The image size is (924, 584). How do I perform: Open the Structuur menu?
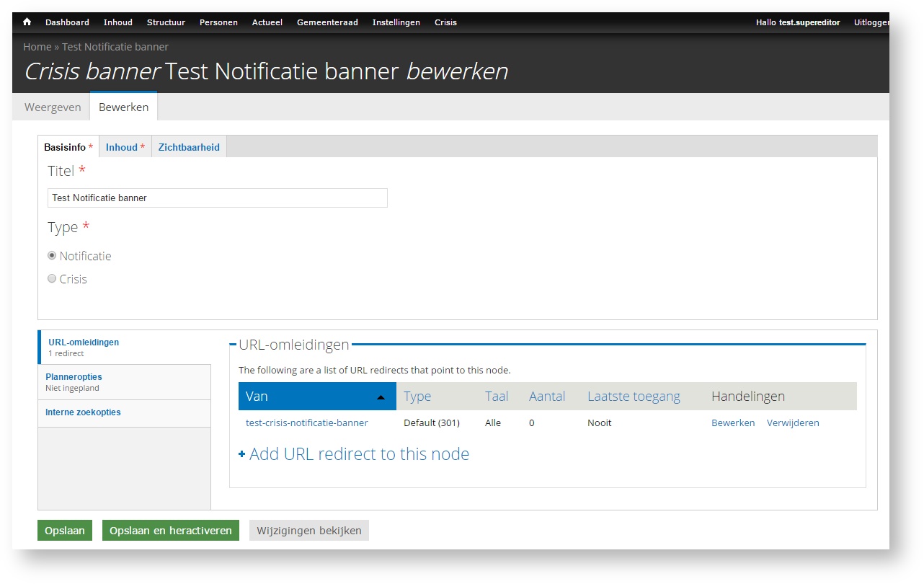click(166, 22)
